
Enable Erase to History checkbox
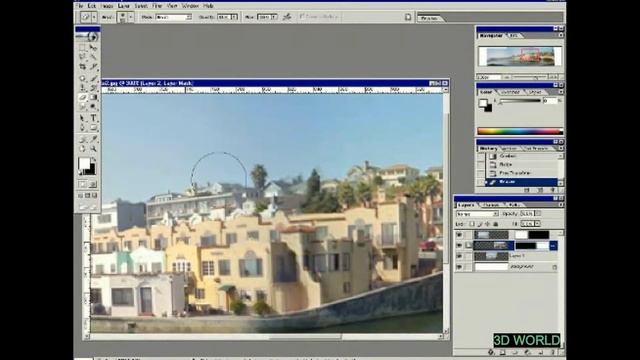[302, 17]
